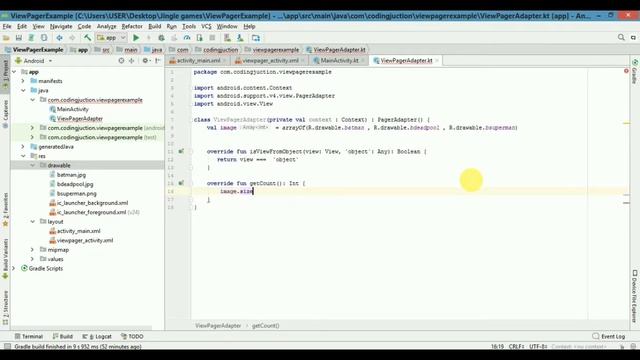The height and width of the screenshot is (360, 640).
Task: Open the Build tool window button
Action: [x=62, y=337]
